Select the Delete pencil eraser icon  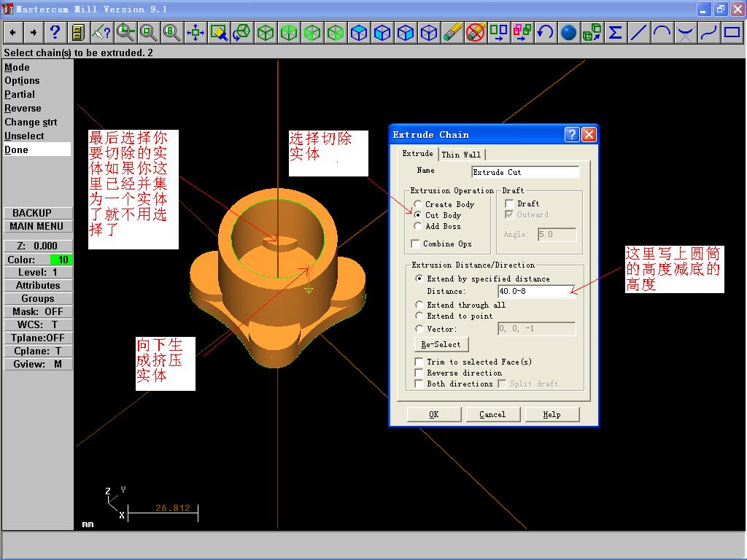pyautogui.click(x=452, y=33)
